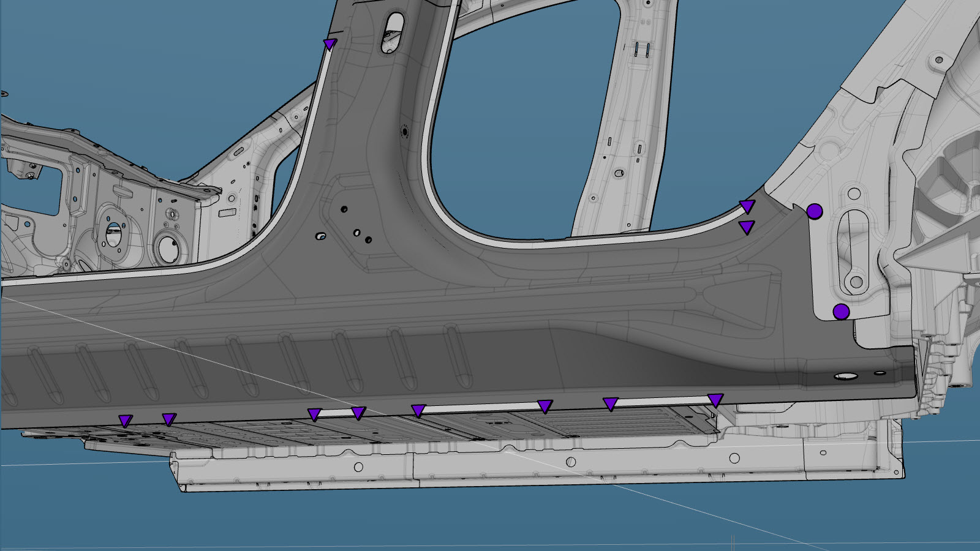
Task: Click the large round hole at the sill's rear end
Action: point(846,377)
